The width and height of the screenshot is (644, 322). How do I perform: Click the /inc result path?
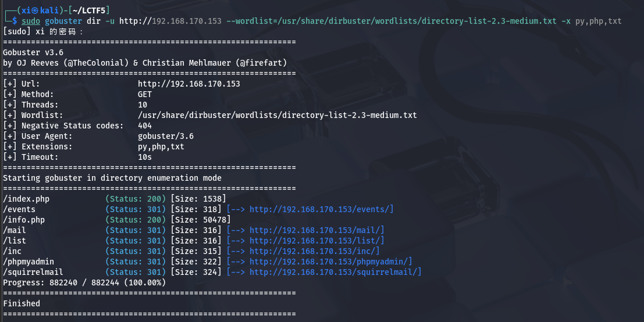tap(12, 251)
